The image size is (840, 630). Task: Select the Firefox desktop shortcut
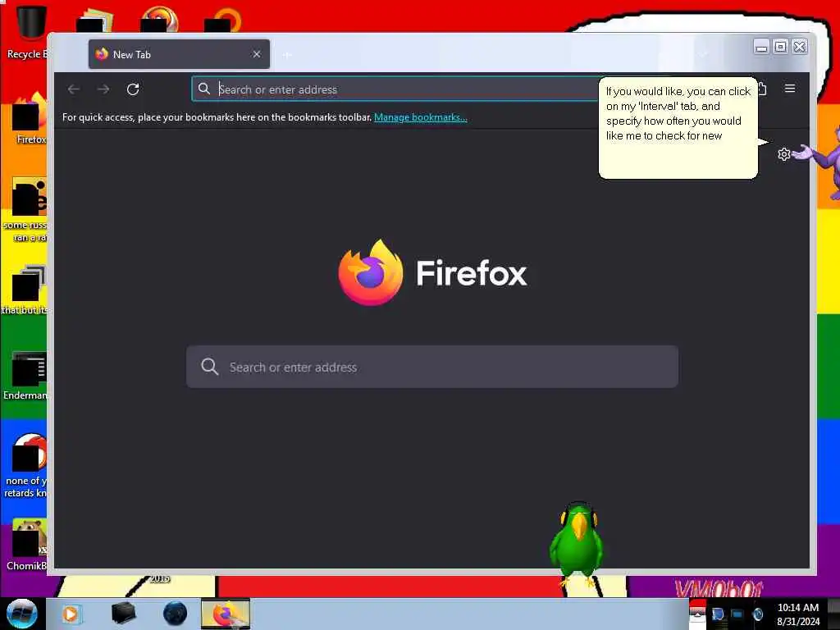(x=29, y=119)
